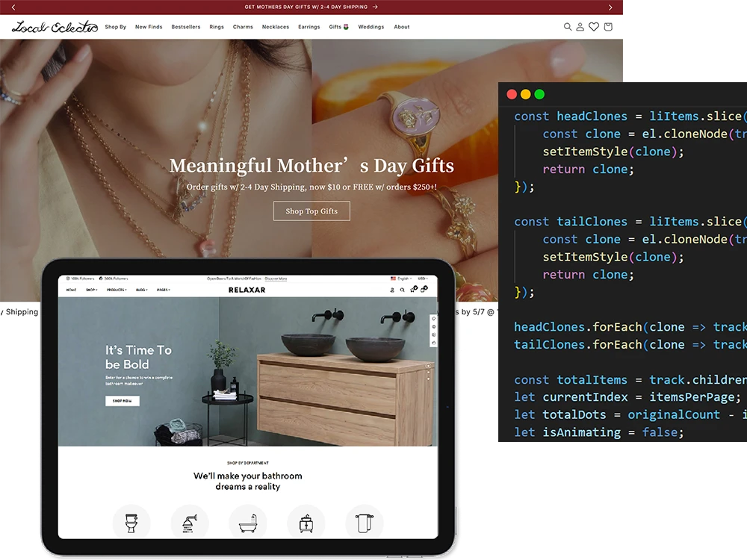Viewport: 747px width, 560px height.
Task: Open the wishlist heart icon in Local Eclectic header
Action: [x=594, y=27]
